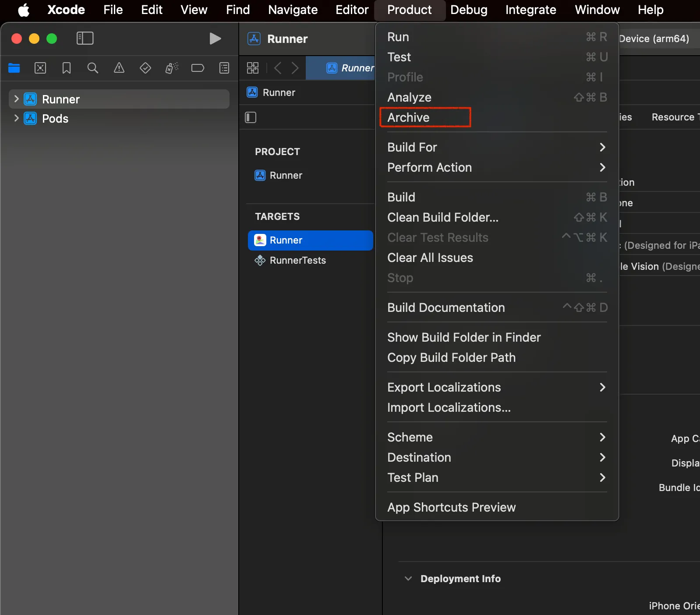Switch to the Runner editor tab
Screen dimensions: 700x615
click(341, 68)
